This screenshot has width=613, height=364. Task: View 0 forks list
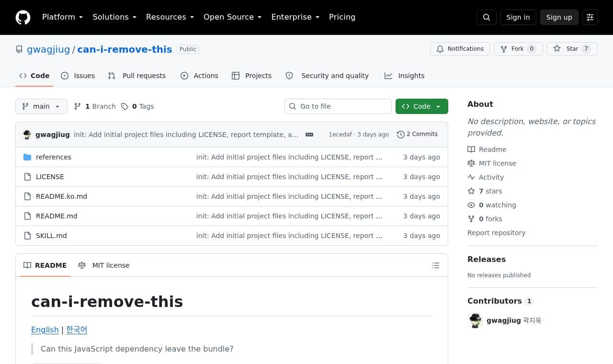click(485, 219)
